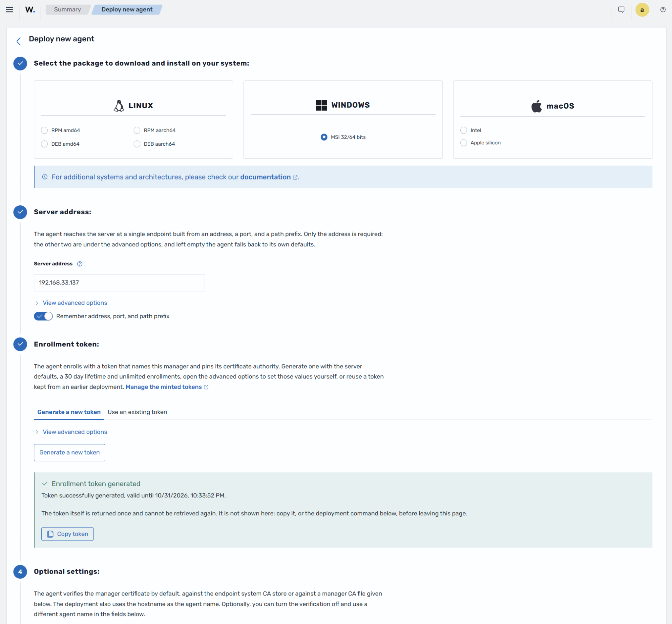
Task: Click external link icon beside Manage the minted tokens
Action: pos(206,387)
